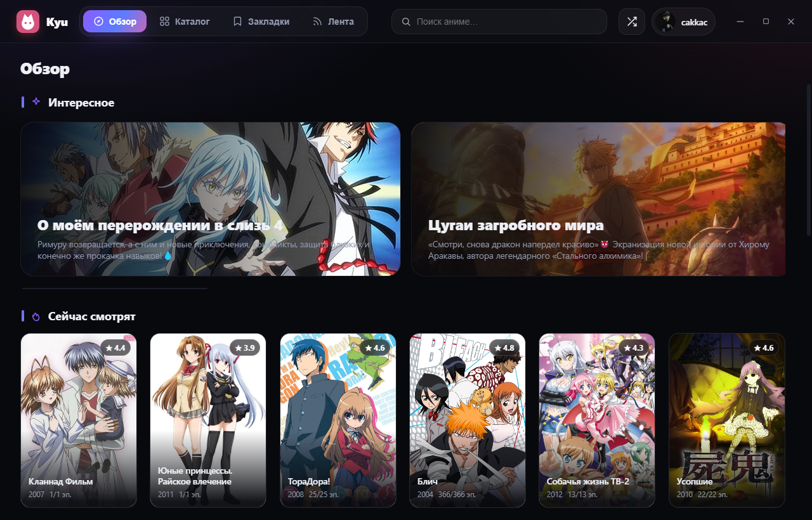Click the 4.8 rating badge on Блич
This screenshot has width=812, height=520.
point(504,348)
